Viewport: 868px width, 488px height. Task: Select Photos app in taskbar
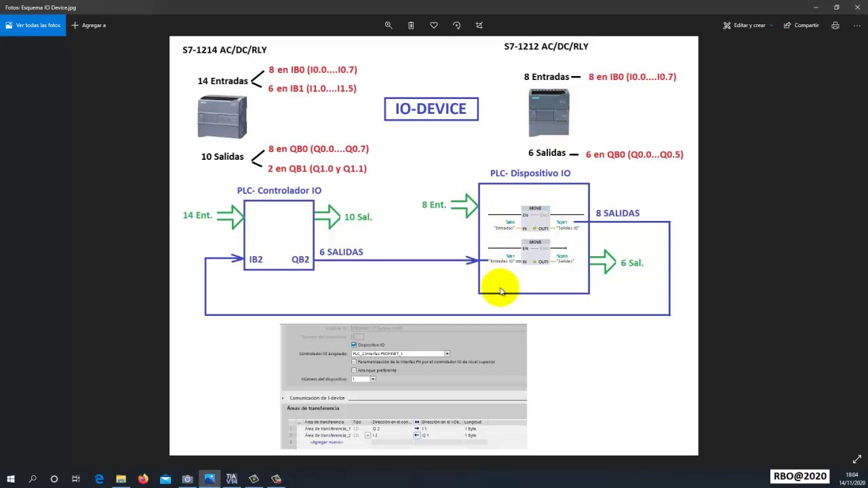210,479
